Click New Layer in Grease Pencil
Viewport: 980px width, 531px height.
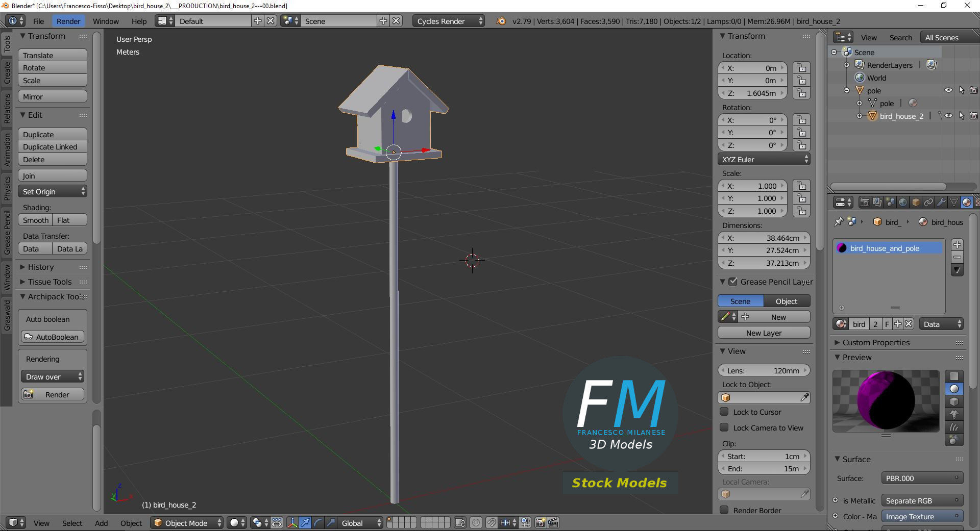click(x=764, y=333)
